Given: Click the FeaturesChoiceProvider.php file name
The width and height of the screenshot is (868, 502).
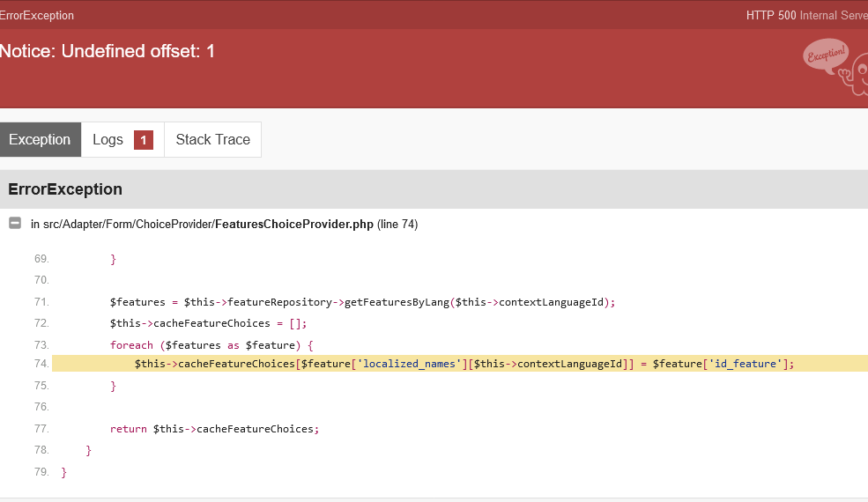Looking at the screenshot, I should coord(294,225).
